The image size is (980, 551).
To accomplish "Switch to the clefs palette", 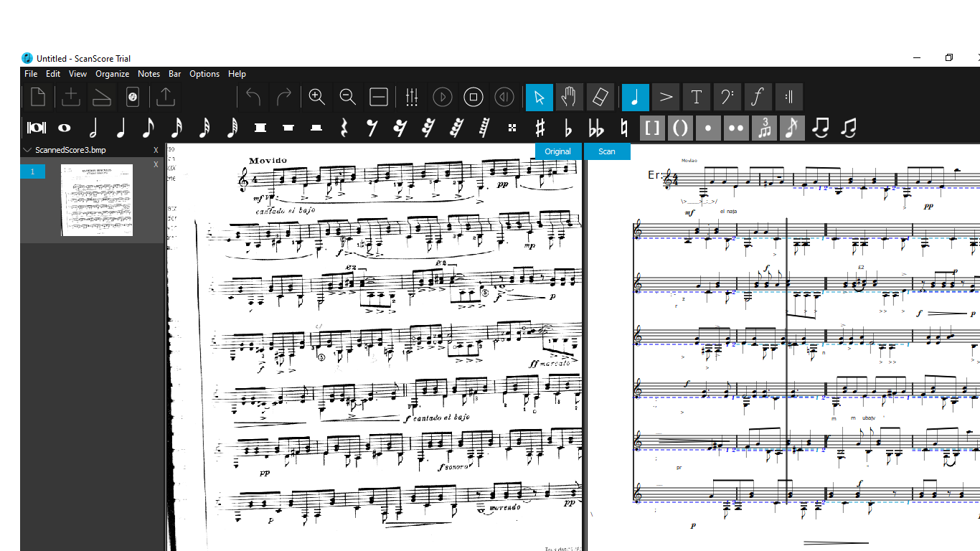I will pyautogui.click(x=727, y=97).
